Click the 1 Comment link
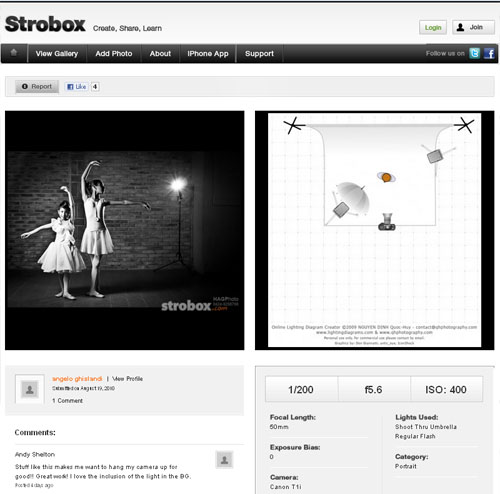 67,401
